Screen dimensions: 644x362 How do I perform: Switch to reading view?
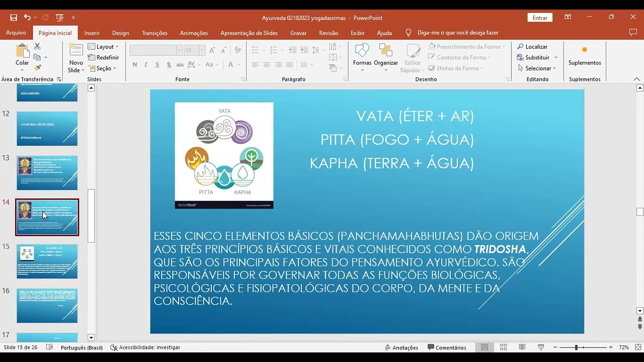(x=522, y=347)
